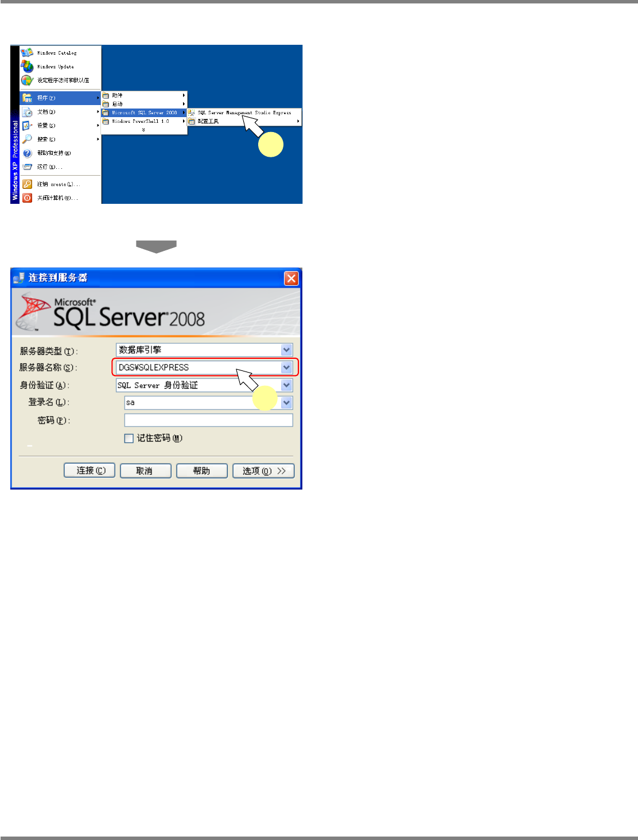Open Microsoft SQL Server 2008 folder
The width and height of the screenshot is (638, 840).
click(x=144, y=113)
